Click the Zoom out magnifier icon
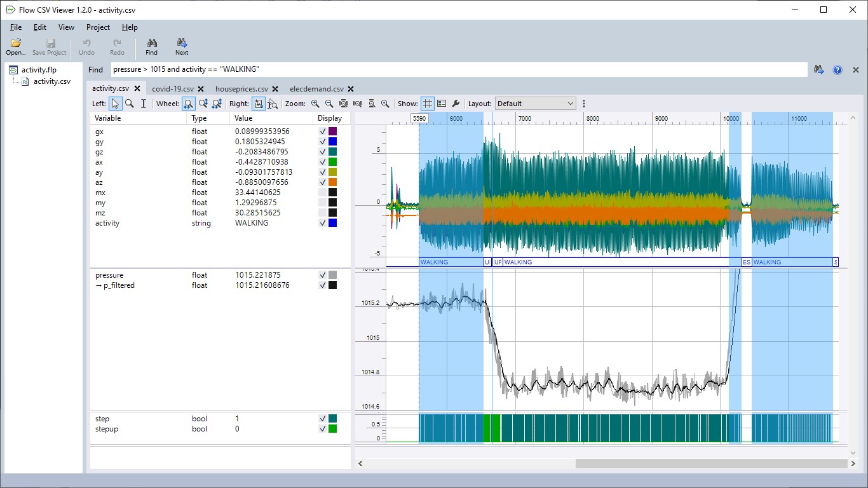Image resolution: width=868 pixels, height=488 pixels. (329, 104)
